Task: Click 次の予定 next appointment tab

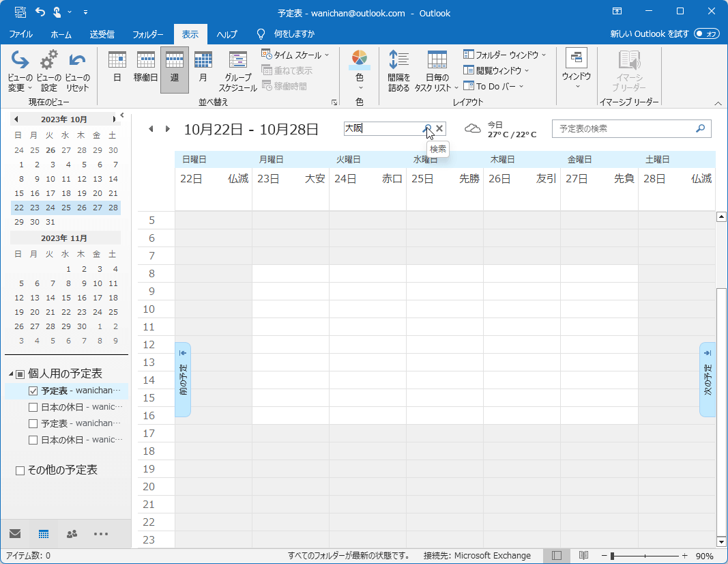Action: [x=708, y=379]
